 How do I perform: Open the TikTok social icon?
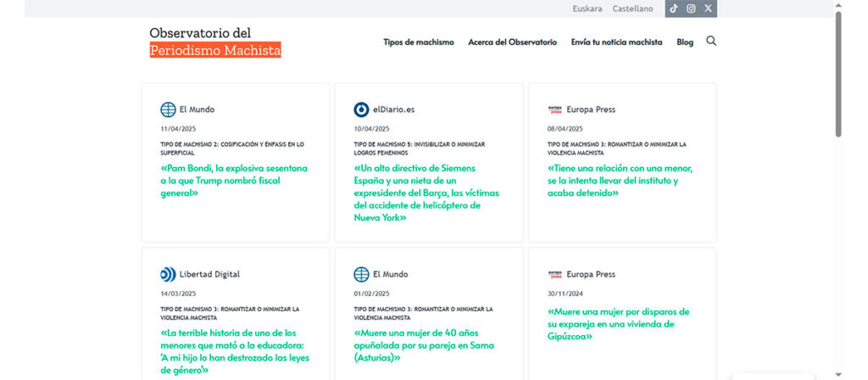point(674,8)
